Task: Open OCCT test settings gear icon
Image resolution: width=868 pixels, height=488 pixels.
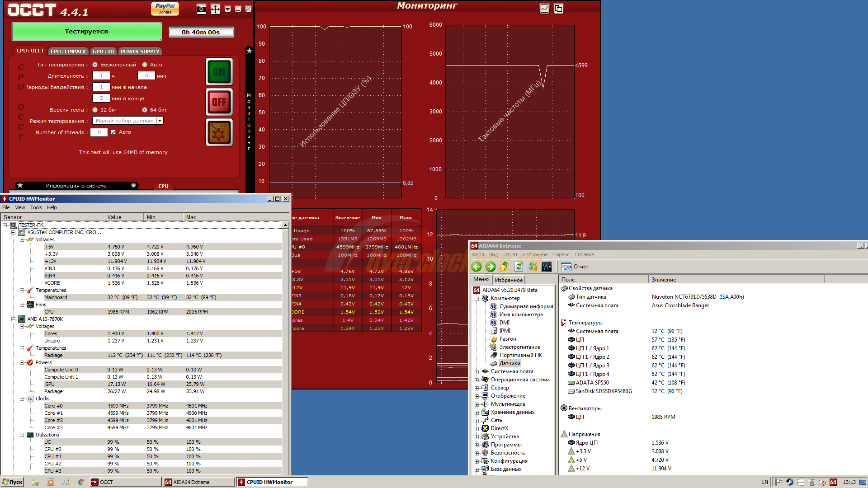Action: [x=219, y=132]
